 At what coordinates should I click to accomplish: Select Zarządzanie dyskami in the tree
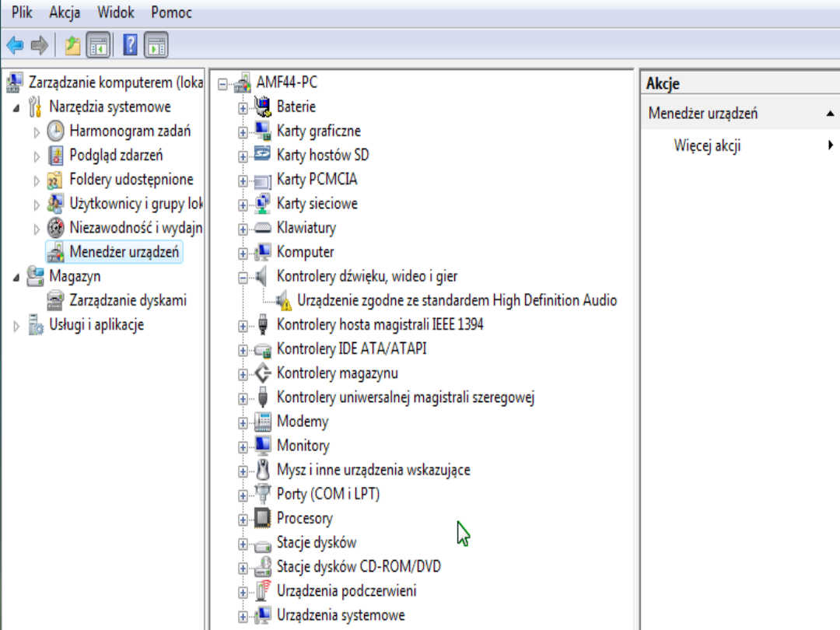pos(128,300)
